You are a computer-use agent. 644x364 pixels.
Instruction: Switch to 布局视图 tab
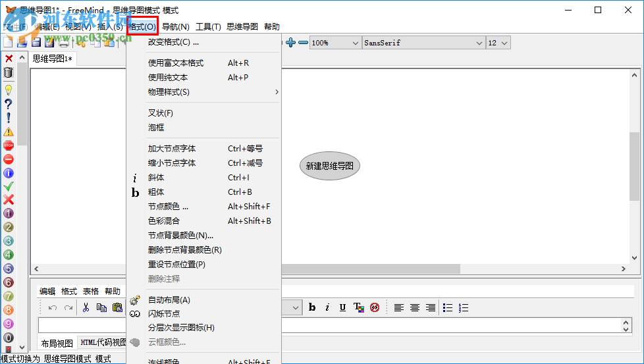pos(57,343)
